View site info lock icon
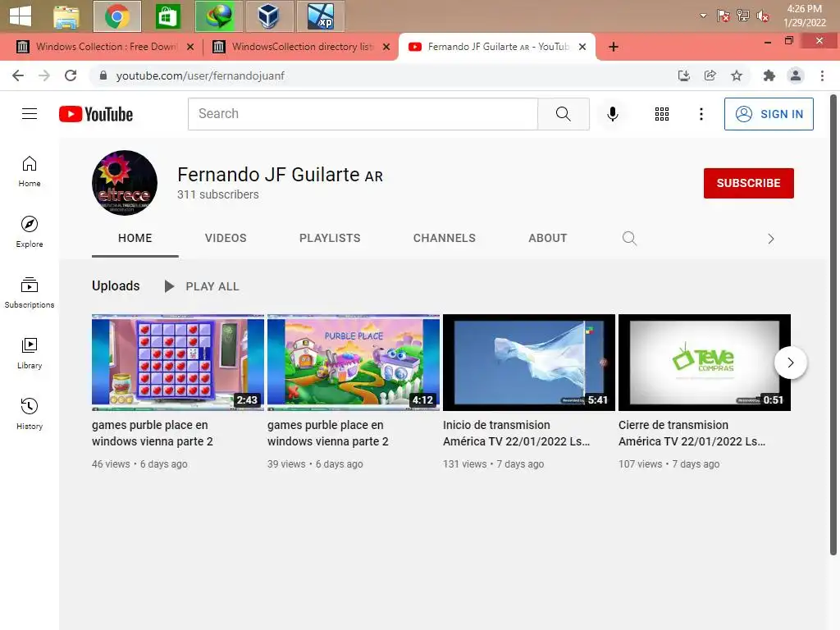The width and height of the screenshot is (840, 630). (x=103, y=75)
